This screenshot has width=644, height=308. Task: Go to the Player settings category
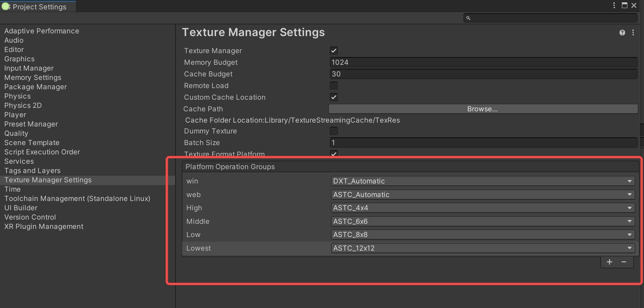point(15,115)
